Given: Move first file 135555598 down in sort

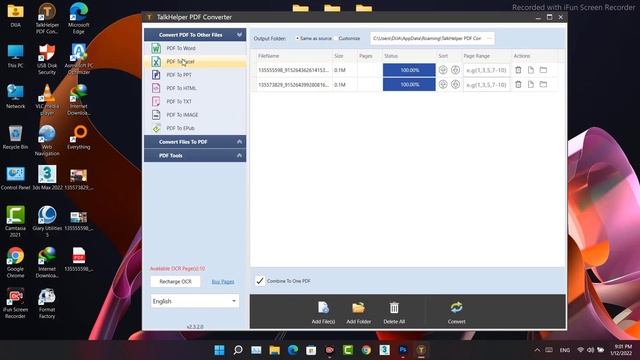Looking at the screenshot, I should [443, 70].
